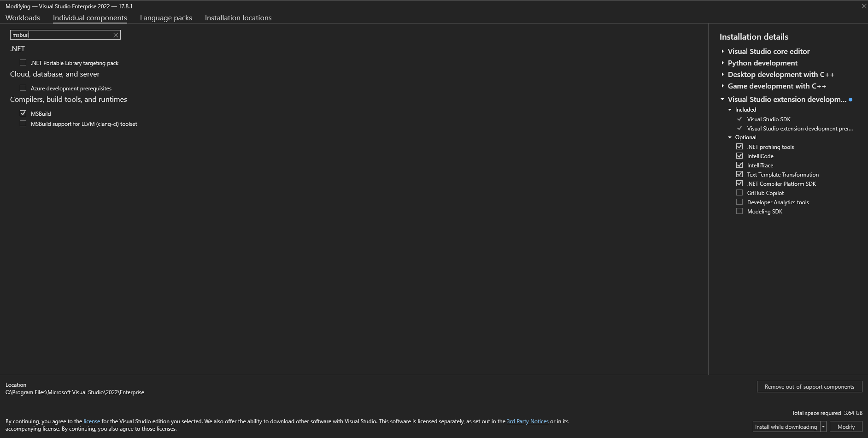Click Remove out-of-support components button
The height and width of the screenshot is (438, 868).
point(809,387)
